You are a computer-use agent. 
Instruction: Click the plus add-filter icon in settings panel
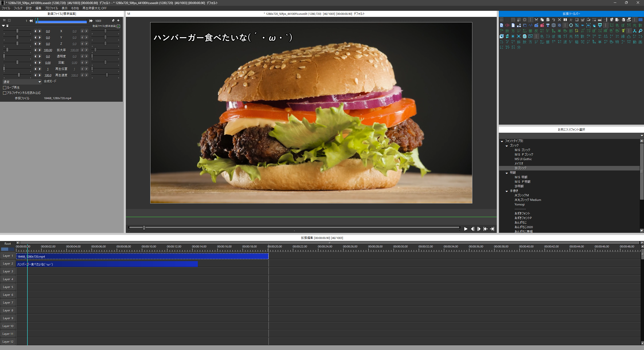coord(118,20)
